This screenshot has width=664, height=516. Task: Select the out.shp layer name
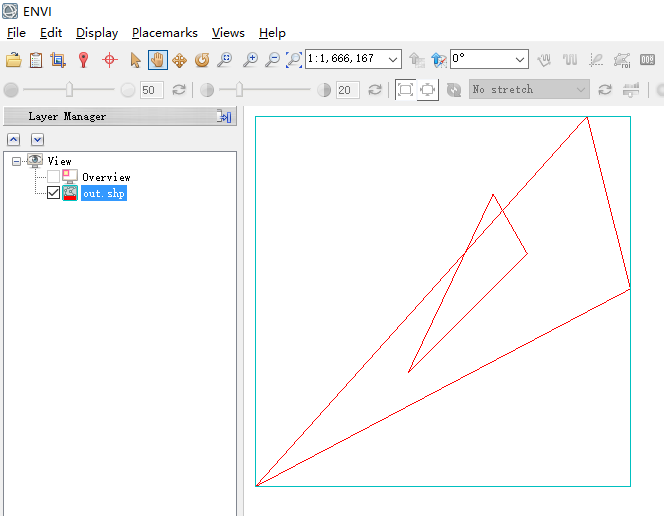point(103,193)
